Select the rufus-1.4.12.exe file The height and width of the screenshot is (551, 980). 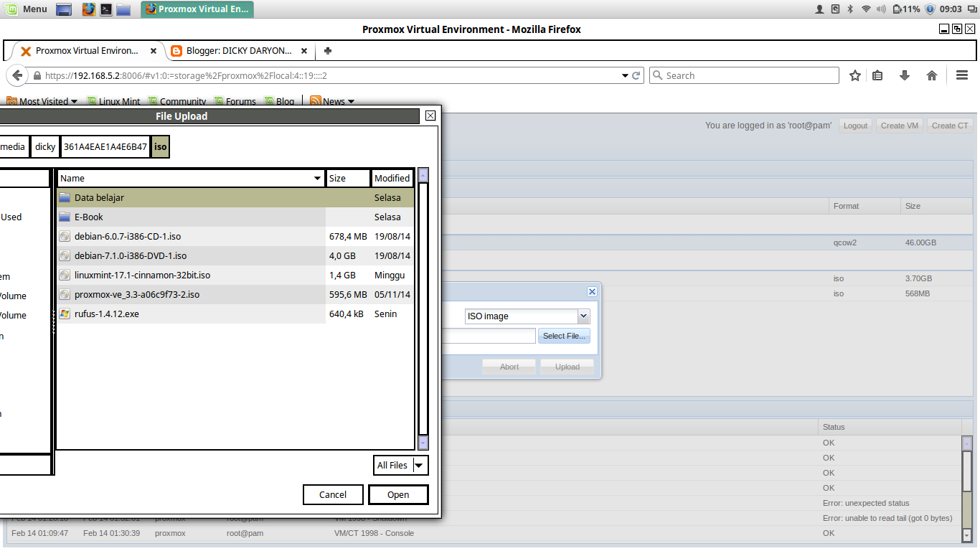click(235, 314)
